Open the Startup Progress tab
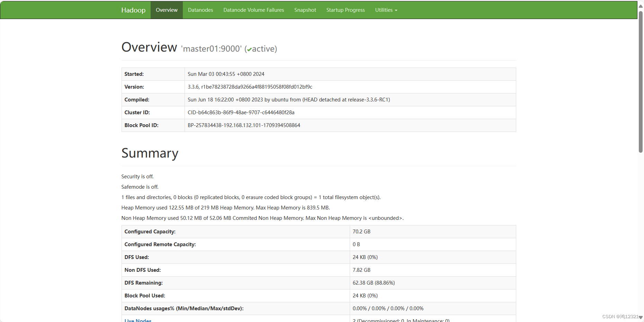644x322 pixels. [x=346, y=10]
